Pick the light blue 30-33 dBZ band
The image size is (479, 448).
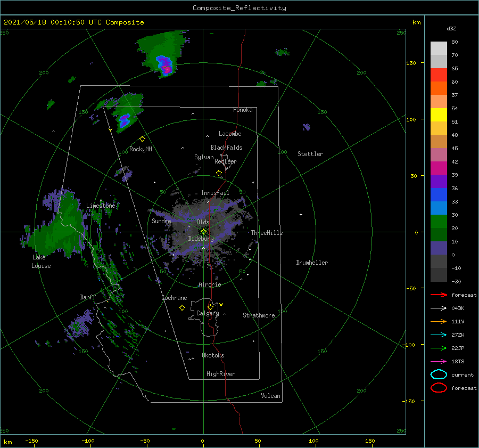[439, 208]
